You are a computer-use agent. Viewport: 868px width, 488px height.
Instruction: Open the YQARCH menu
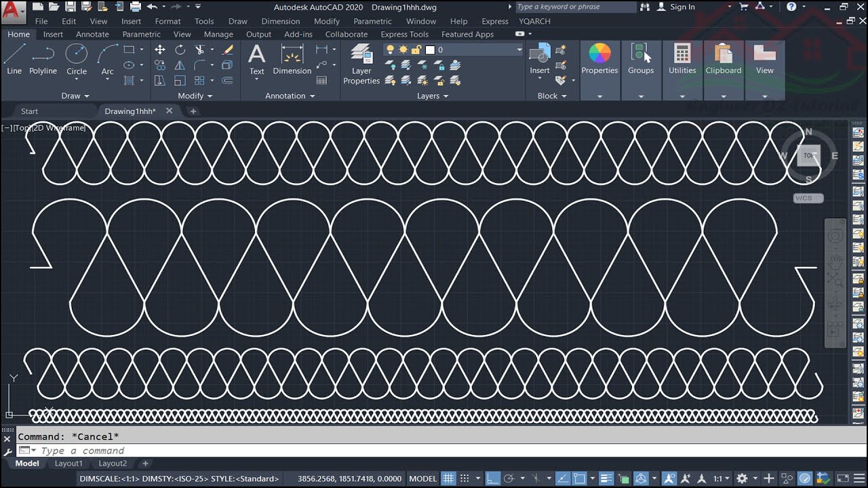(x=535, y=21)
